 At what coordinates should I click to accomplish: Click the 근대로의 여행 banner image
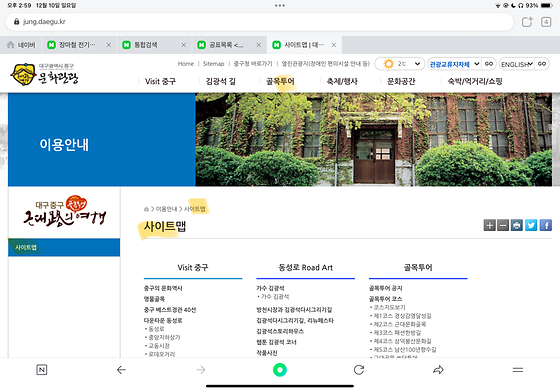pyautogui.click(x=64, y=211)
